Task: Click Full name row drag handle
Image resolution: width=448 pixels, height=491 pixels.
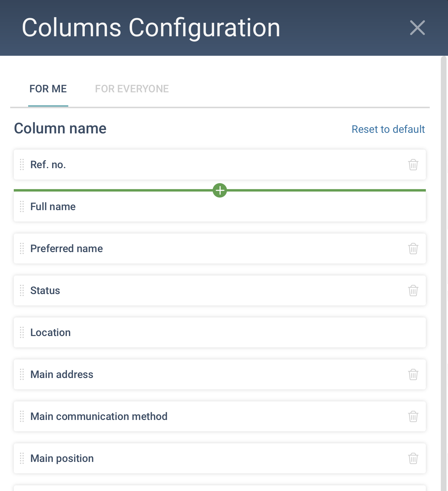Action: point(22,207)
